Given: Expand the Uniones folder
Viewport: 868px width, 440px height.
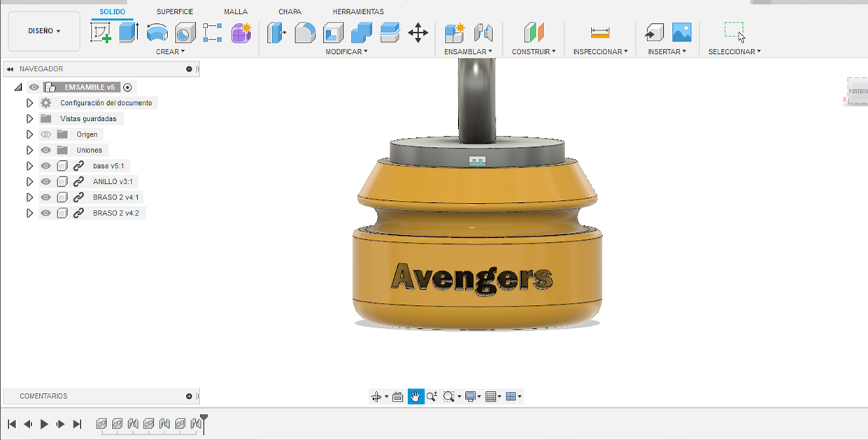Looking at the screenshot, I should pos(29,150).
